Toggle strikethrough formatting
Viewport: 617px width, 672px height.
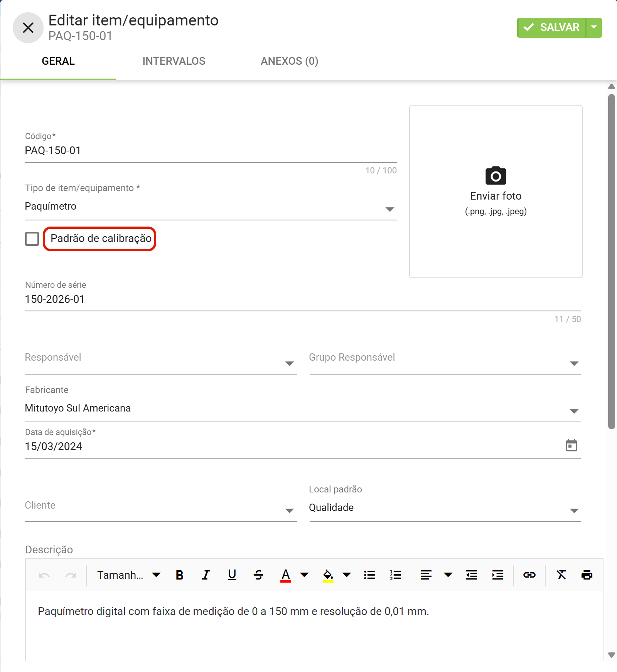click(x=258, y=575)
